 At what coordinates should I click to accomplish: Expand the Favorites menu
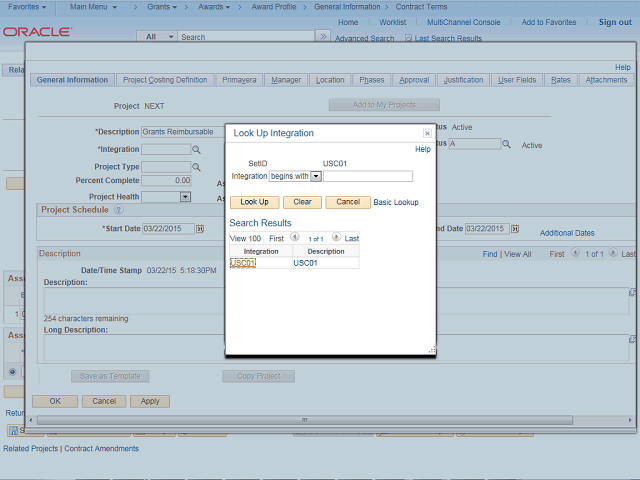tap(27, 7)
